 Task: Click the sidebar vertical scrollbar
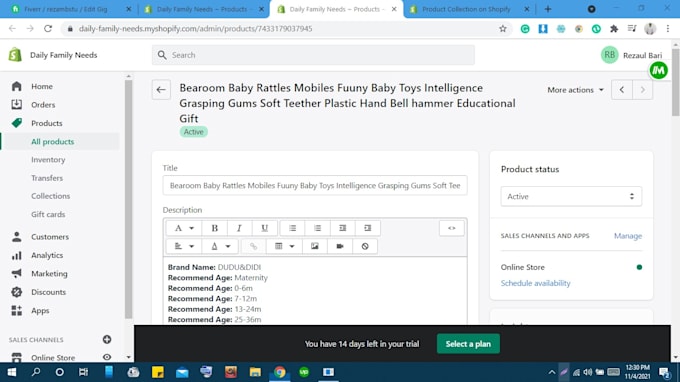click(x=128, y=199)
